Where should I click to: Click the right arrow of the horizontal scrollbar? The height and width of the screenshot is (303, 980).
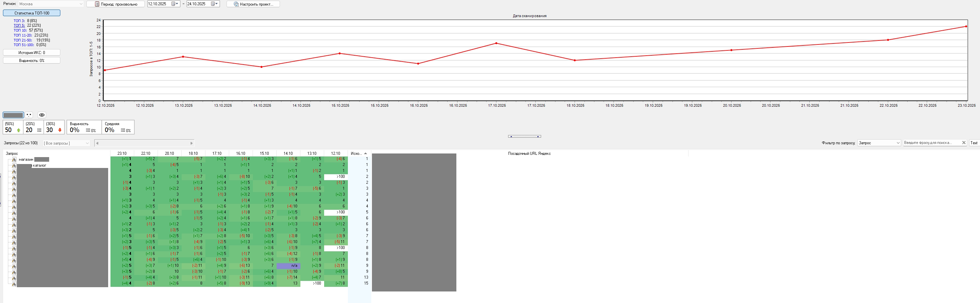[x=191, y=143]
